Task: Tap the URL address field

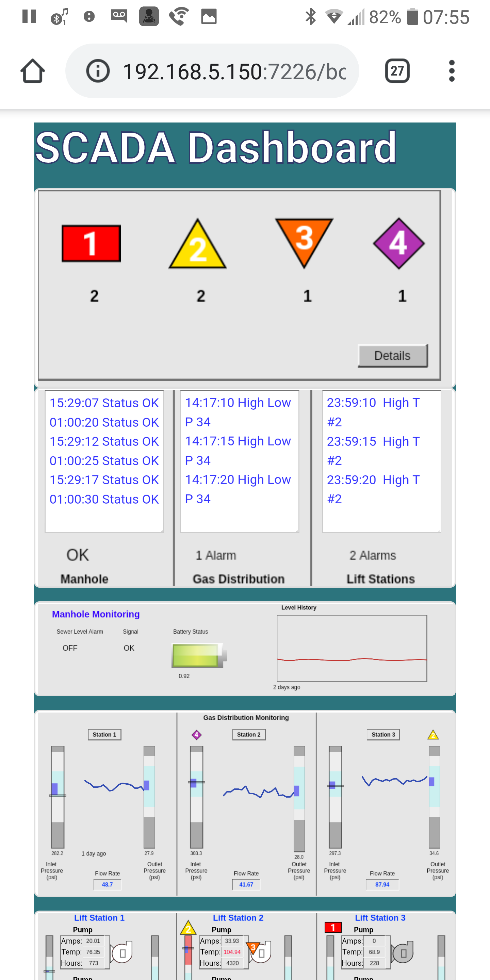Action: (x=234, y=71)
